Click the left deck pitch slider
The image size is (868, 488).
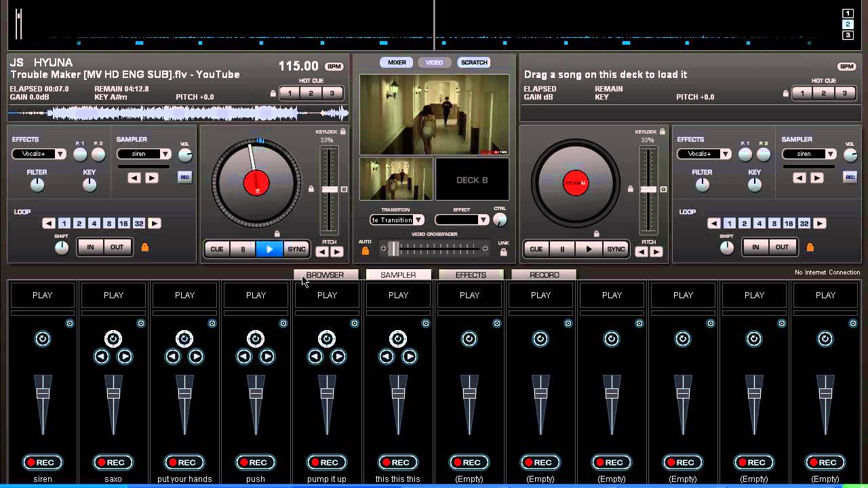pyautogui.click(x=330, y=190)
